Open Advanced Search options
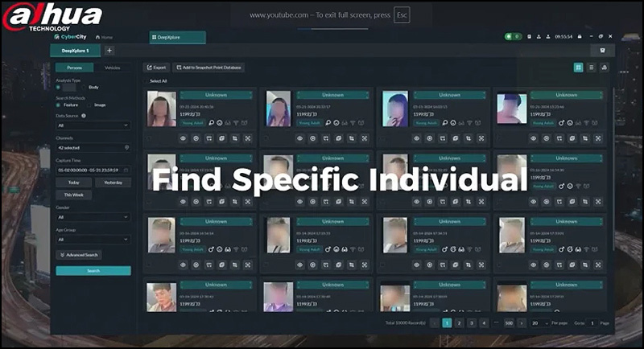Image resolution: width=644 pixels, height=349 pixels. 79,255
